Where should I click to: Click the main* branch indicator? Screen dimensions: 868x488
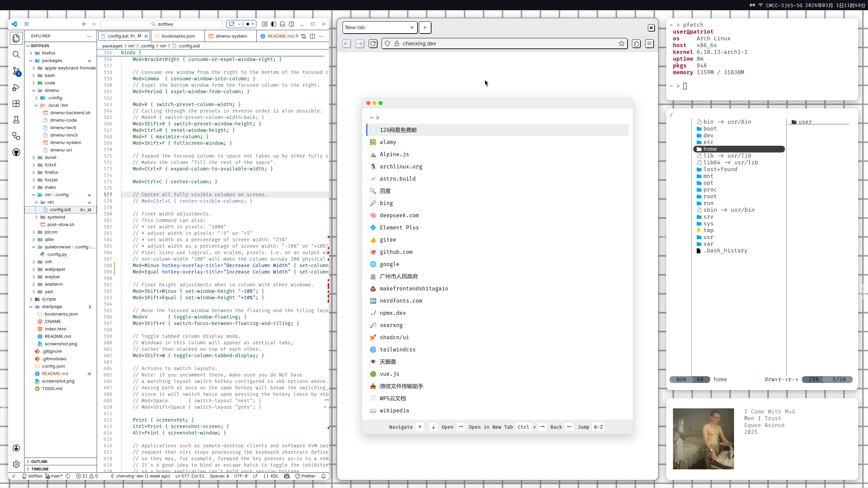click(x=54, y=476)
